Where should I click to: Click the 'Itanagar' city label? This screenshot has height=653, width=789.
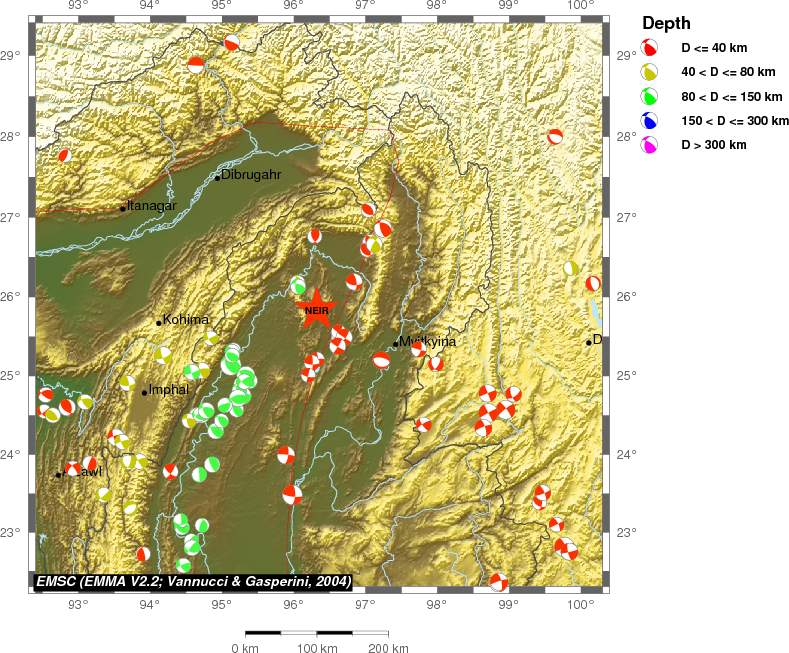152,206
